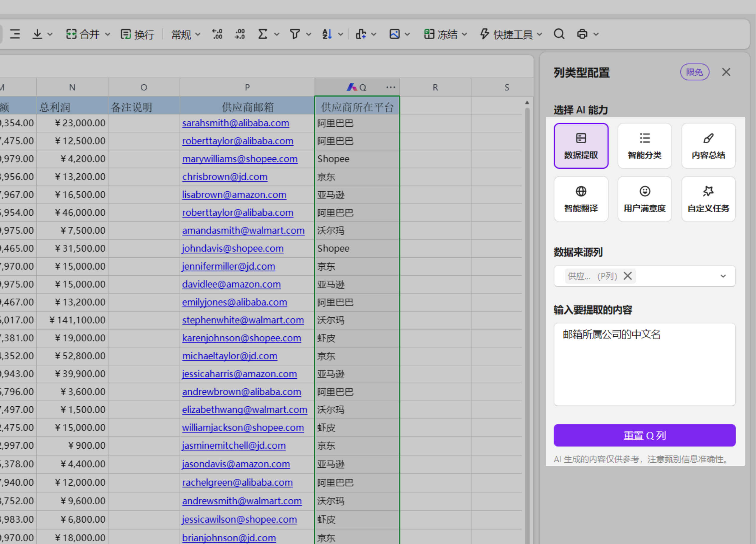Viewport: 756px width, 544px height.
Task: Click the 合并 merge cells button
Action: (x=83, y=34)
